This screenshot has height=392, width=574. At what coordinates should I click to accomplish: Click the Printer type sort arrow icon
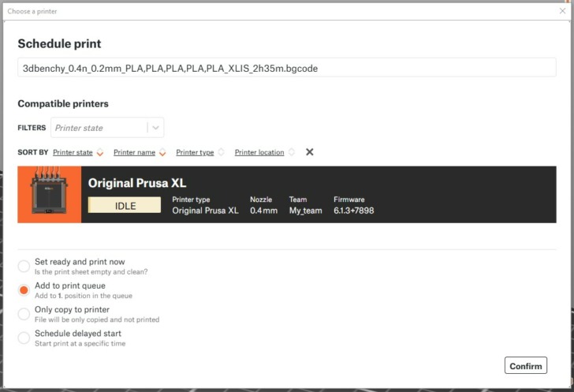point(221,152)
